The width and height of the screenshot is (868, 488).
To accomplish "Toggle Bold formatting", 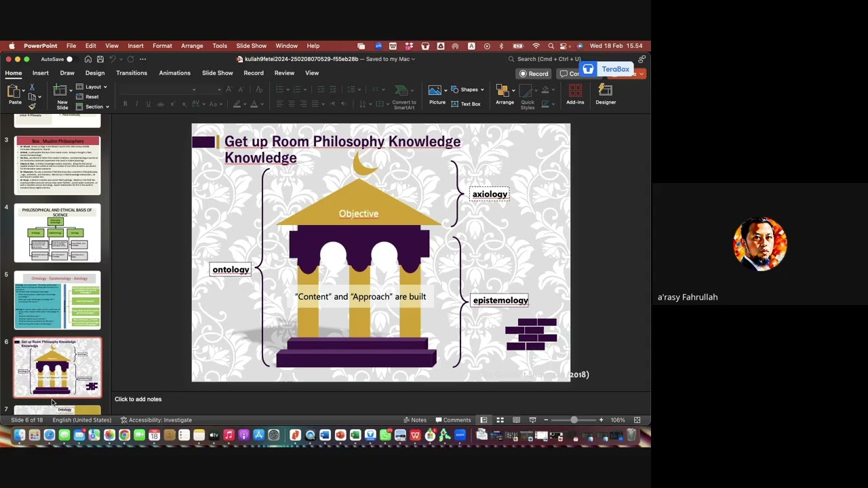I will point(125,104).
